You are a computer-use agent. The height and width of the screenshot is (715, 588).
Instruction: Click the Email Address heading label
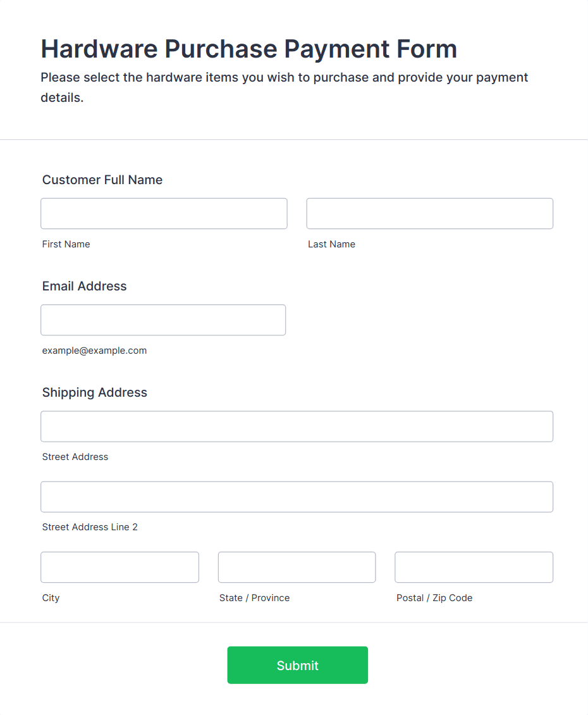pyautogui.click(x=85, y=286)
